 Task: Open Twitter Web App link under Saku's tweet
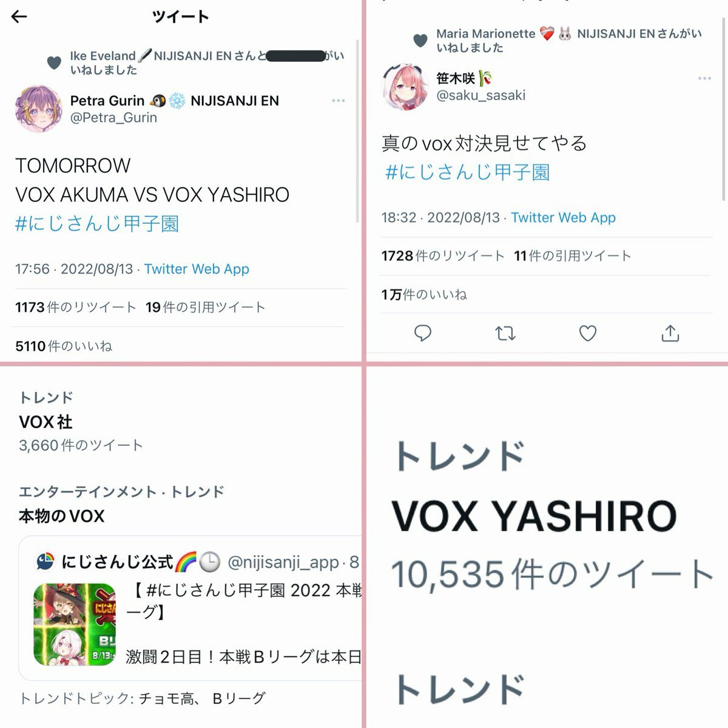(563, 217)
